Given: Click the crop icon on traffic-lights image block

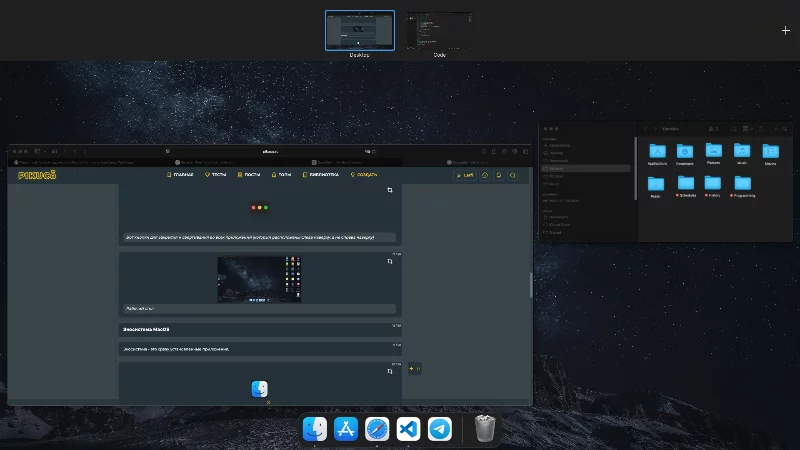Looking at the screenshot, I should coord(390,190).
